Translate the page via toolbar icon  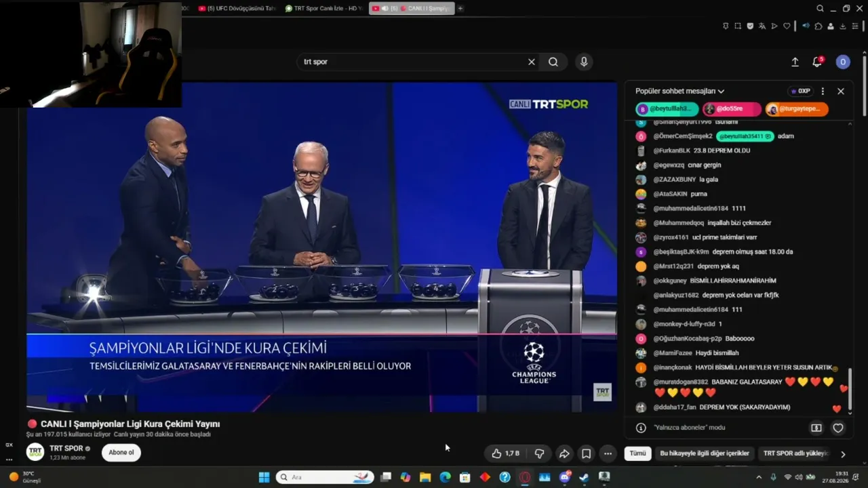(x=762, y=26)
